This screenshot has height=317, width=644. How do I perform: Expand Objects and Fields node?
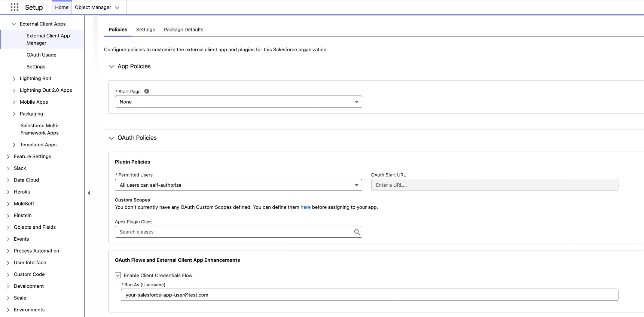click(8, 228)
